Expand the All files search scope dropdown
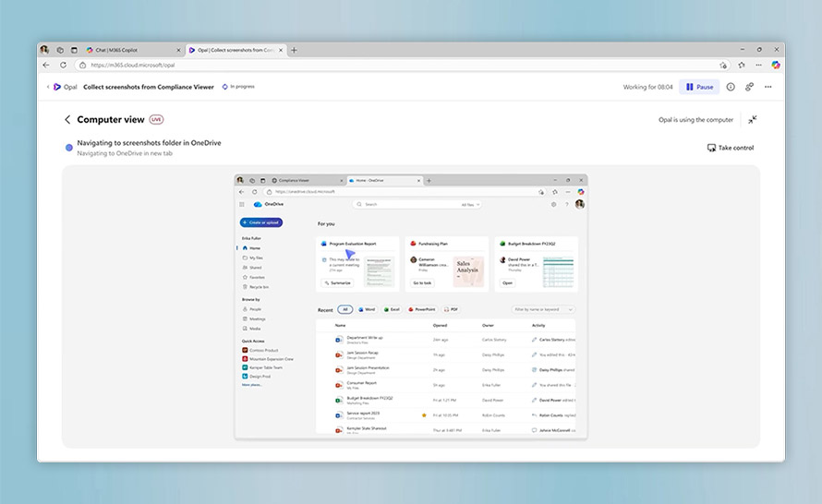The image size is (822, 504). [470, 205]
